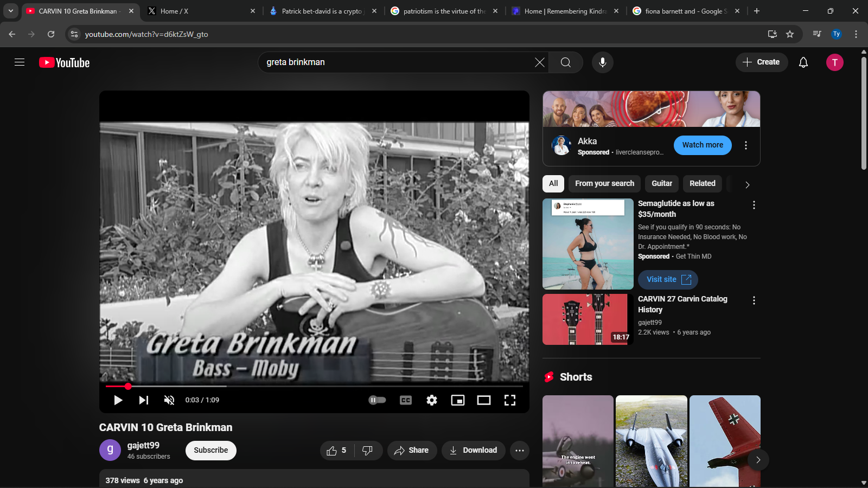868x488 pixels.
Task: Clear the search box with the X
Action: pyautogui.click(x=539, y=62)
